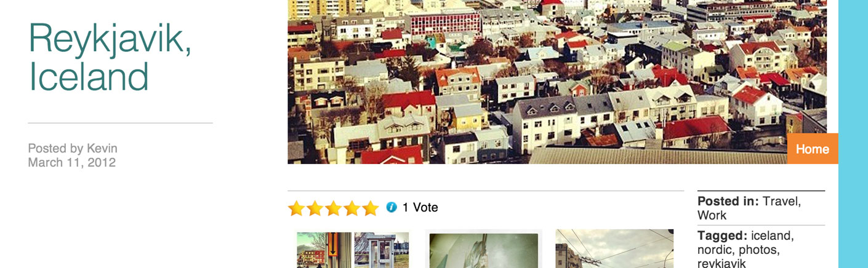Image resolution: width=868 pixels, height=268 pixels.
Task: Choose the fifth star for top rating
Action: 370,208
